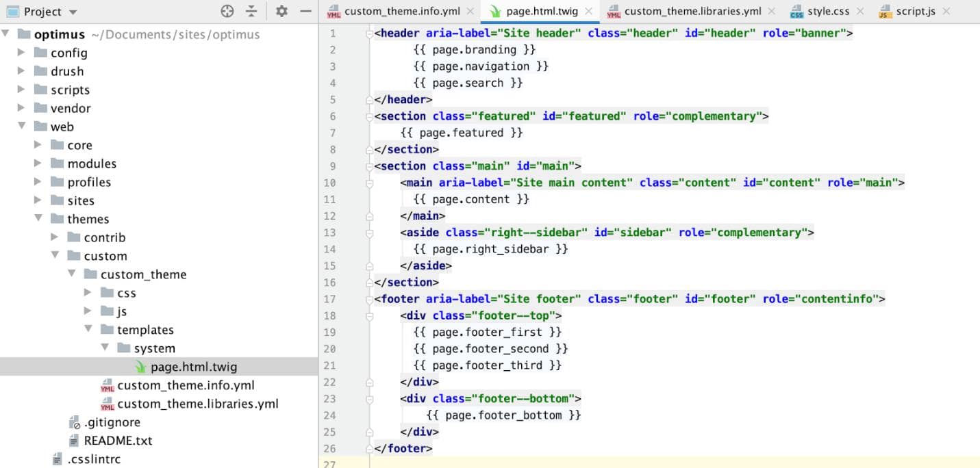Image resolution: width=980 pixels, height=468 pixels.
Task: Open the Project panel settings gear
Action: (x=281, y=12)
